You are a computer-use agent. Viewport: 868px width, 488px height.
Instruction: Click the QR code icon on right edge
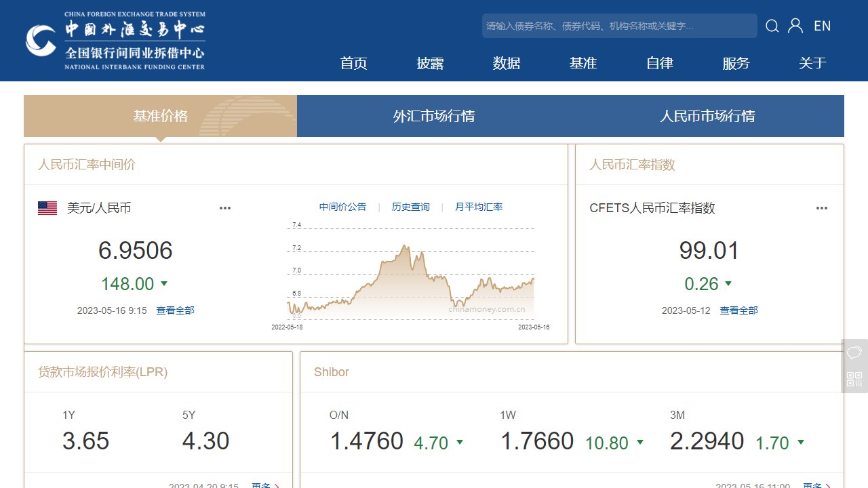coord(854,378)
